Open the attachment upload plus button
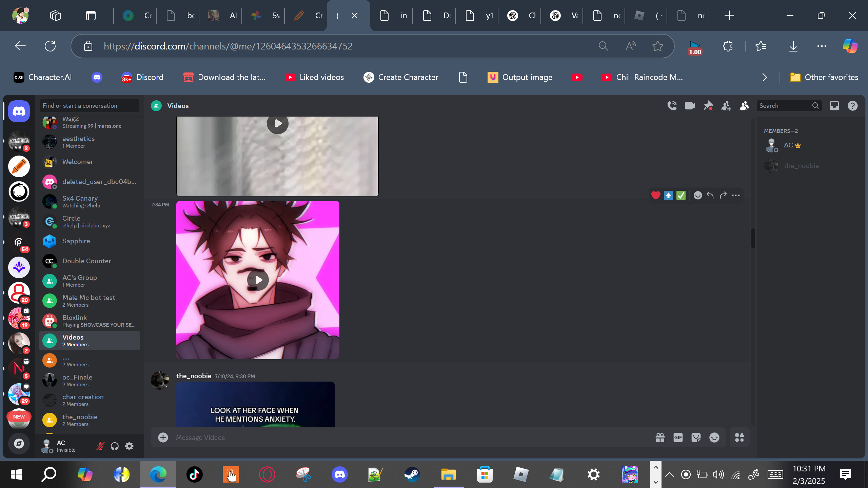Image resolution: width=868 pixels, height=488 pixels. tap(163, 438)
